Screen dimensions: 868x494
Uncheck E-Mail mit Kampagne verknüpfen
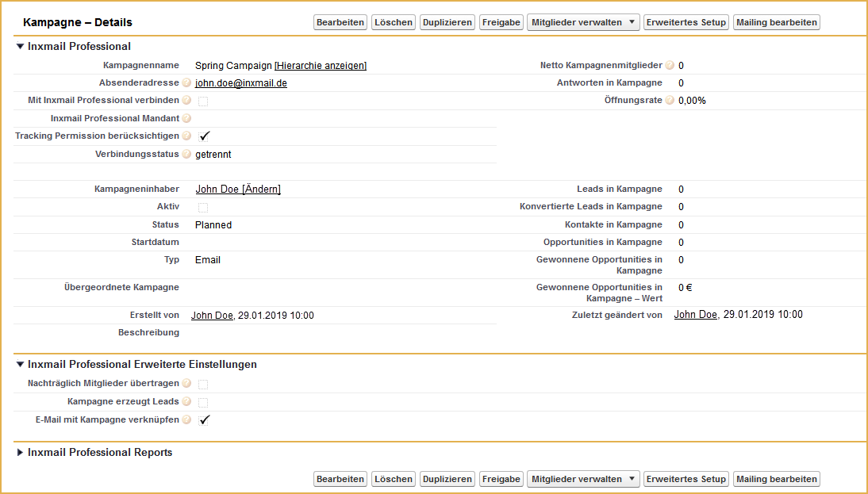204,420
